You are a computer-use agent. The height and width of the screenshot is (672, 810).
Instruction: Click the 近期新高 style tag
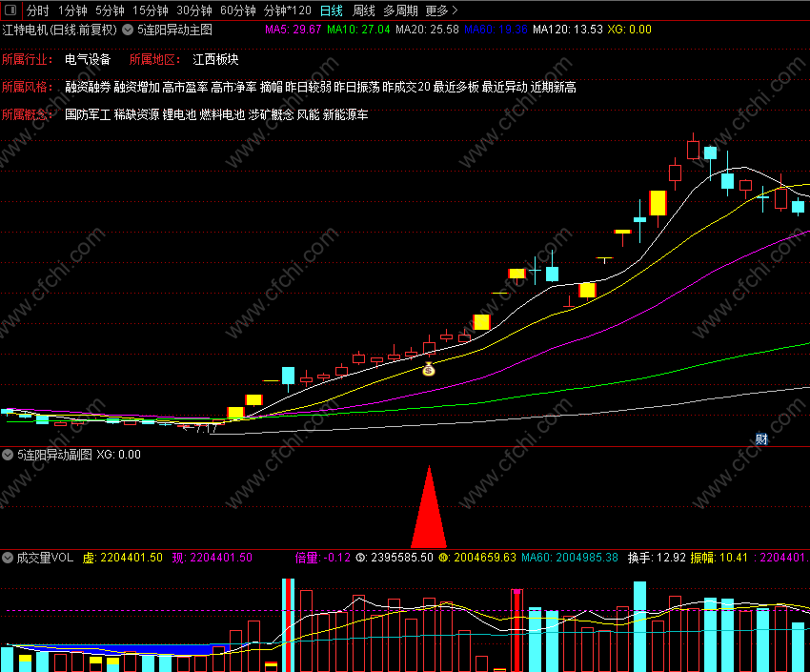point(554,88)
